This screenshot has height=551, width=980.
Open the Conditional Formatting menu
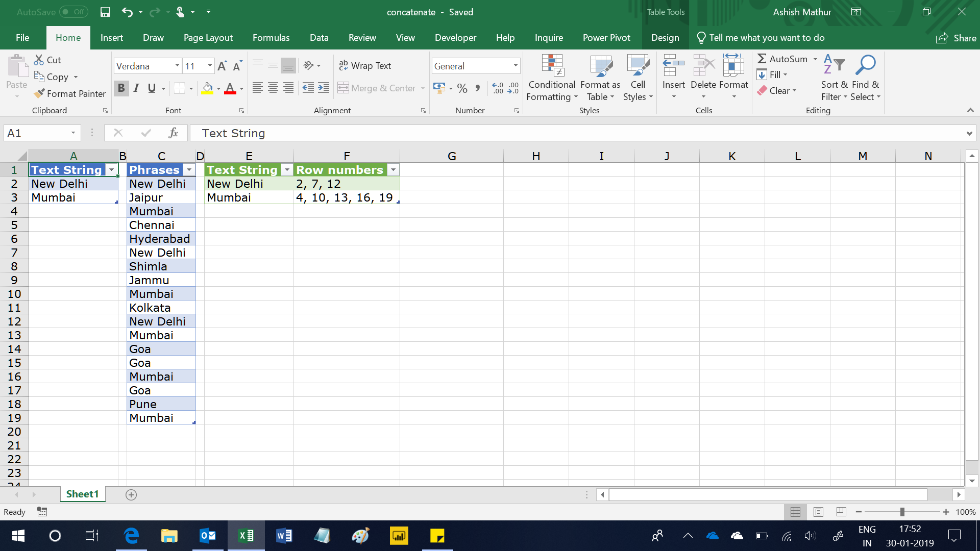552,78
